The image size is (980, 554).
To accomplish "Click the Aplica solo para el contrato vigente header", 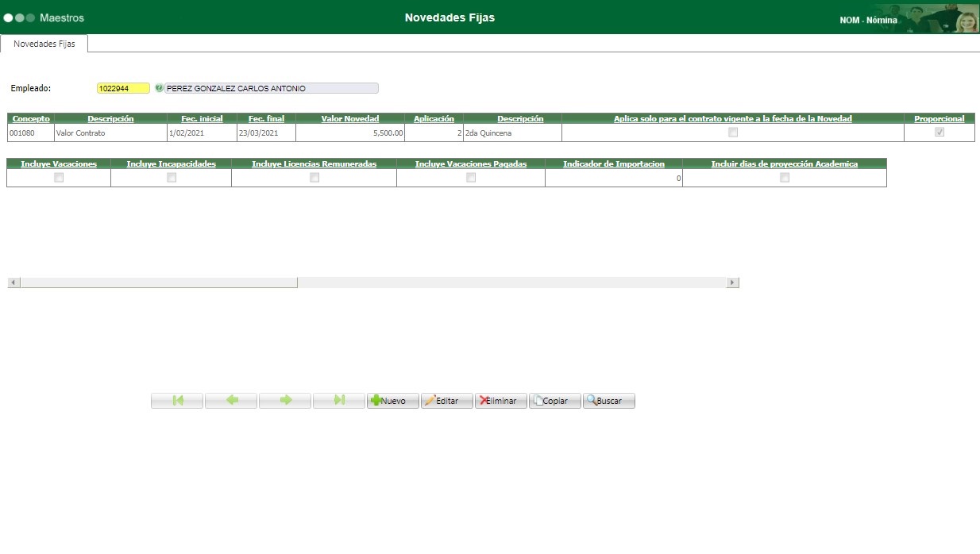I will (x=733, y=118).
